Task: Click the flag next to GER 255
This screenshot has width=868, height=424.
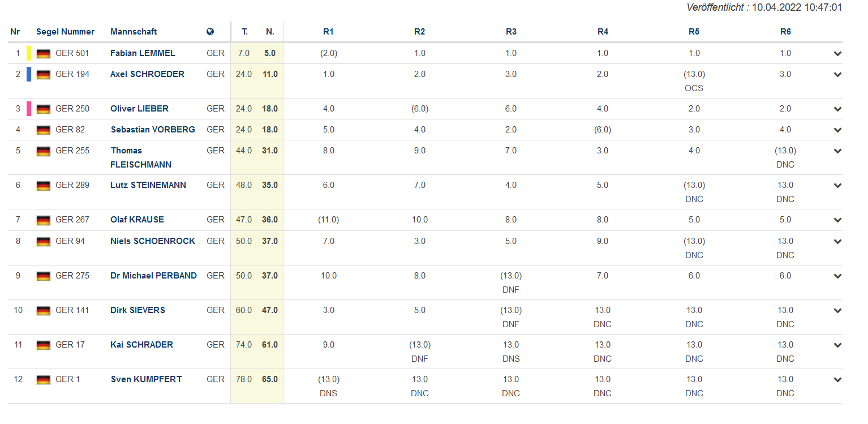Action: point(44,151)
